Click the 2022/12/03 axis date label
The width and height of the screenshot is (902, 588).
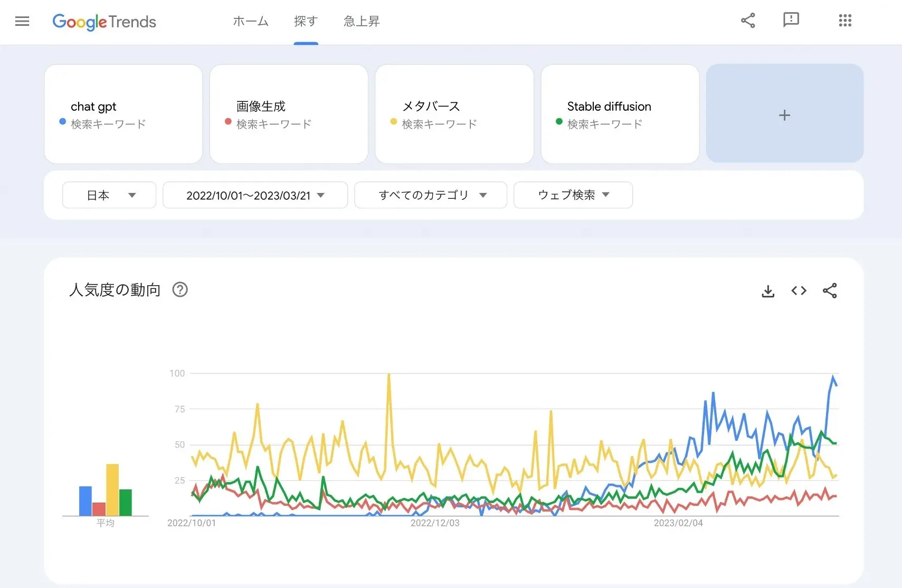point(435,523)
